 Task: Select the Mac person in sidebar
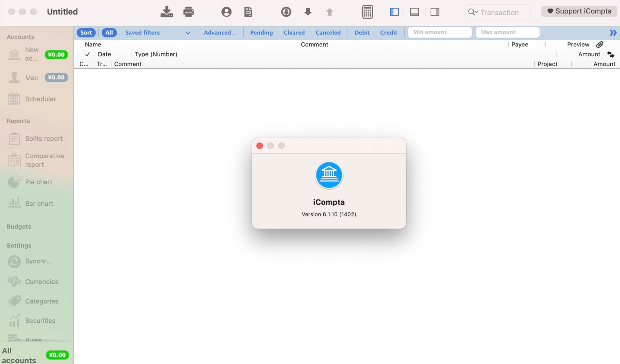click(x=37, y=77)
